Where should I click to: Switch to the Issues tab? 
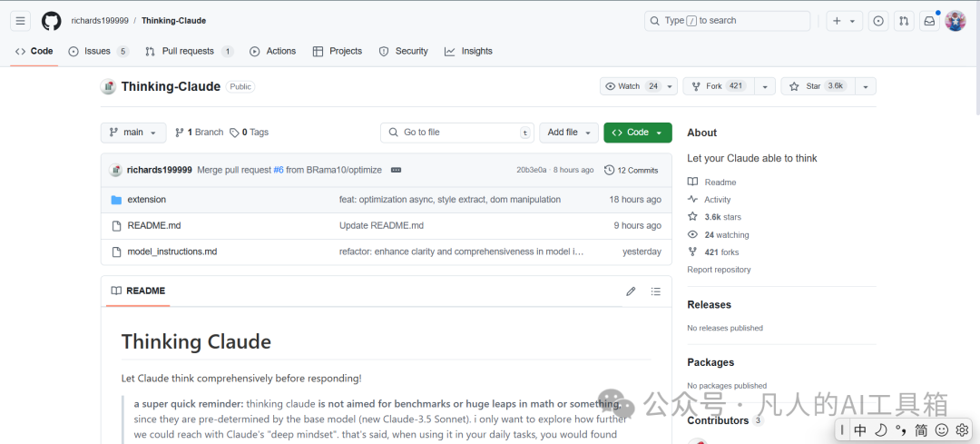pyautogui.click(x=98, y=51)
